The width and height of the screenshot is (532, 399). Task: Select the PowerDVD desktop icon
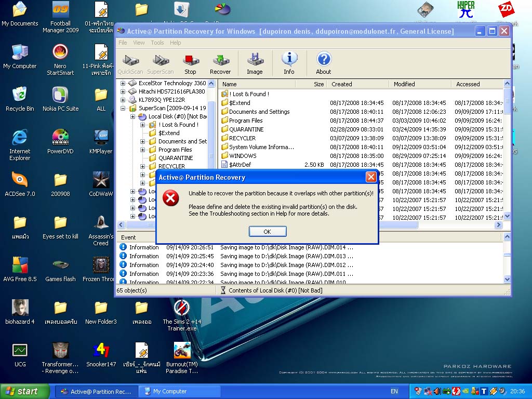60,141
